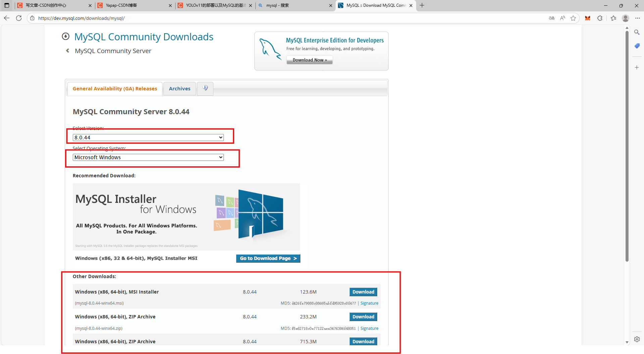This screenshot has width=644, height=354.
Task: Activate the read aloud icon
Action: (562, 18)
